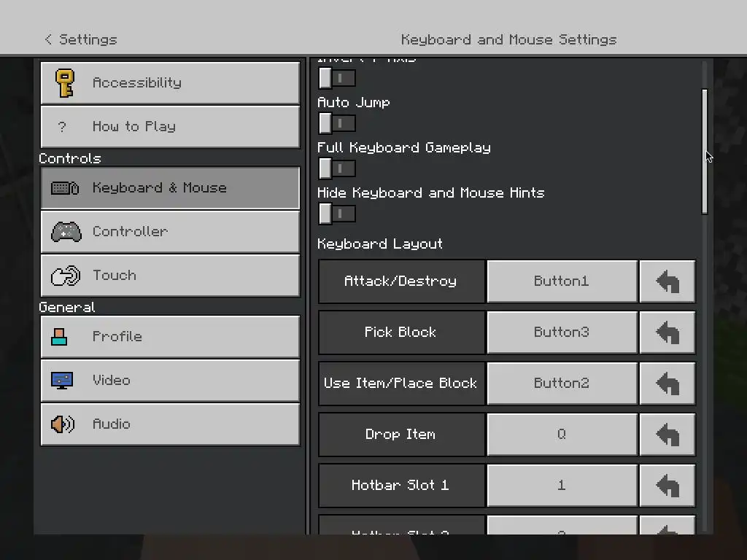Click the Hotbar Slot 1 label
The width and height of the screenshot is (747, 560).
click(400, 485)
